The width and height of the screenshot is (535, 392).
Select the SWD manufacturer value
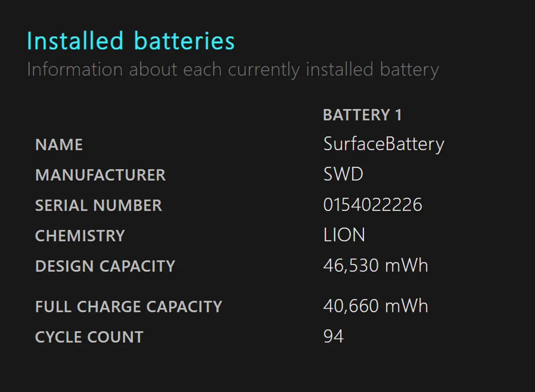coord(343,175)
